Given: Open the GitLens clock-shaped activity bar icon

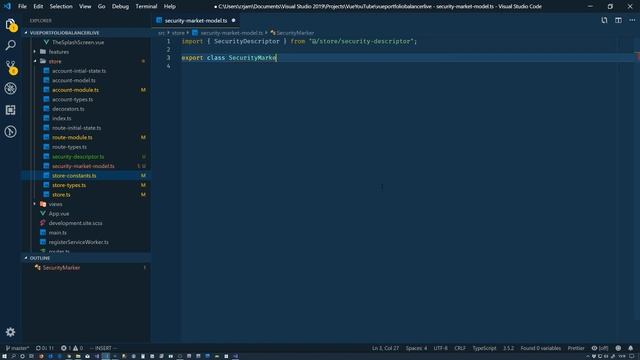Looking at the screenshot, I should 11,131.
